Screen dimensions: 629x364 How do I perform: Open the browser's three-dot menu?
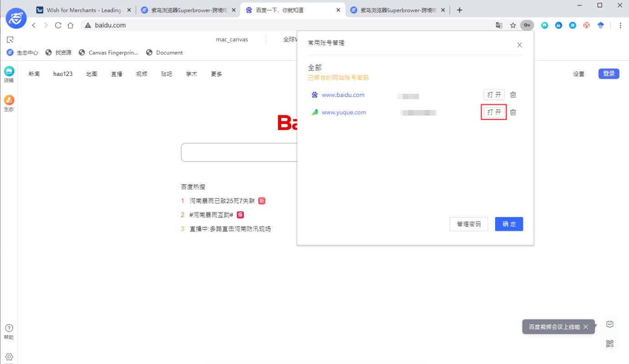coord(621,25)
